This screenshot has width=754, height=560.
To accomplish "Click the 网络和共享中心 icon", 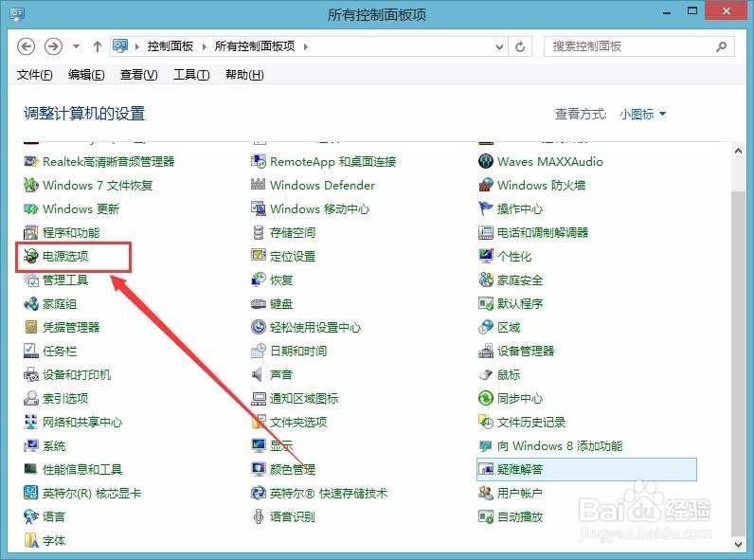I will tap(31, 423).
